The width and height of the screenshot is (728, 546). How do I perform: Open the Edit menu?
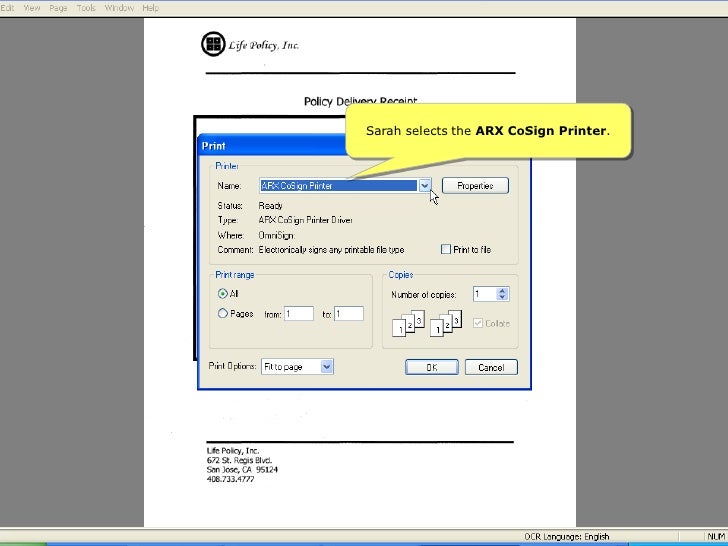pyautogui.click(x=7, y=8)
